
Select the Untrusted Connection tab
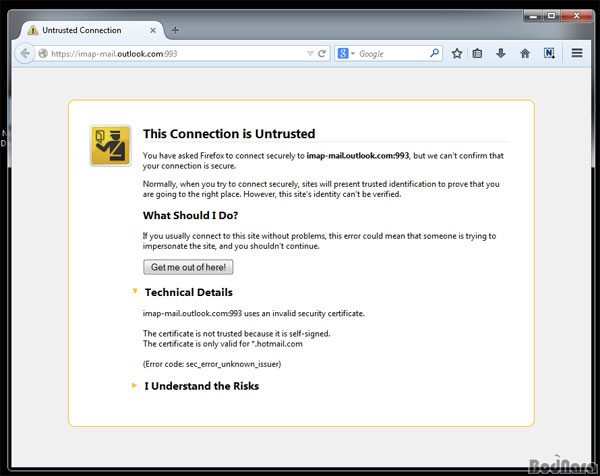pos(92,30)
